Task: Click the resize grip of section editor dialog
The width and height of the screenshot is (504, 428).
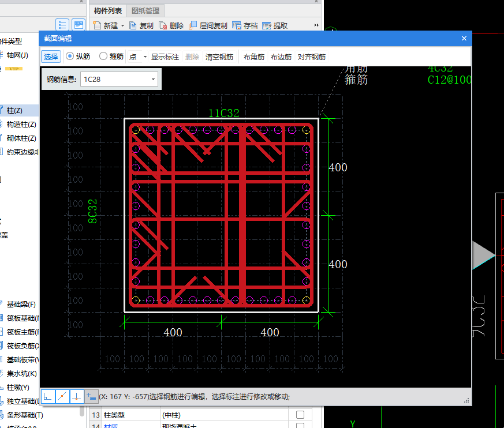Action: tap(466, 400)
